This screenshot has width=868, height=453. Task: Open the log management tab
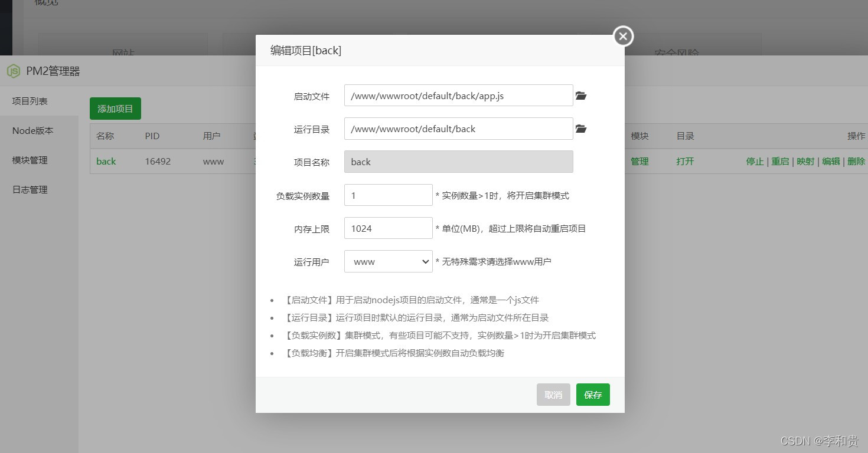pyautogui.click(x=39, y=189)
